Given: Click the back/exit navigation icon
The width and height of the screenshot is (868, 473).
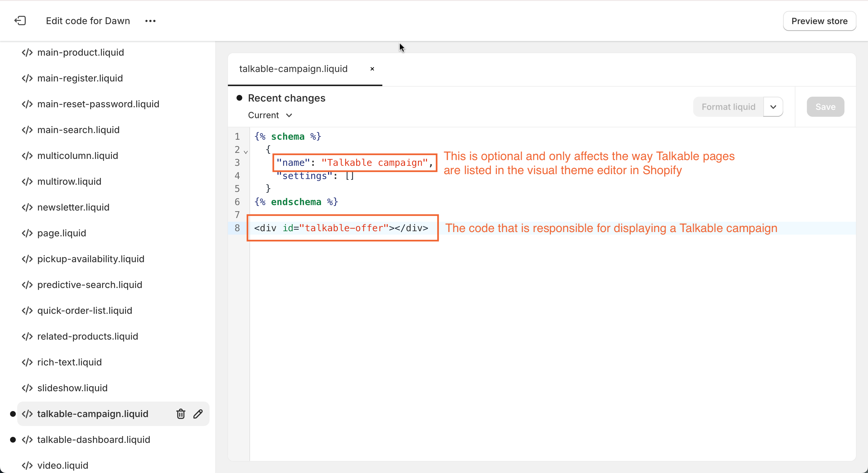Looking at the screenshot, I should [20, 21].
